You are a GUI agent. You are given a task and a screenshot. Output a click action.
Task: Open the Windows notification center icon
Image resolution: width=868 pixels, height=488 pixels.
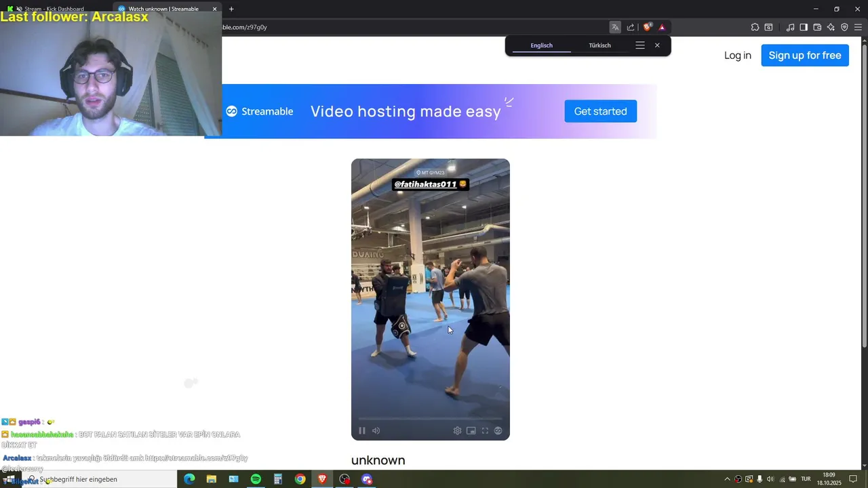pos(853,479)
